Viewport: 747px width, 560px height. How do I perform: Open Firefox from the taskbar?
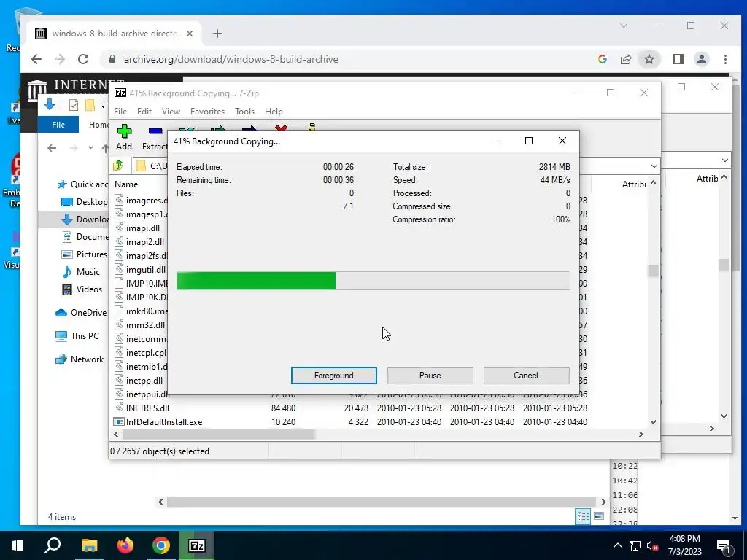click(125, 545)
